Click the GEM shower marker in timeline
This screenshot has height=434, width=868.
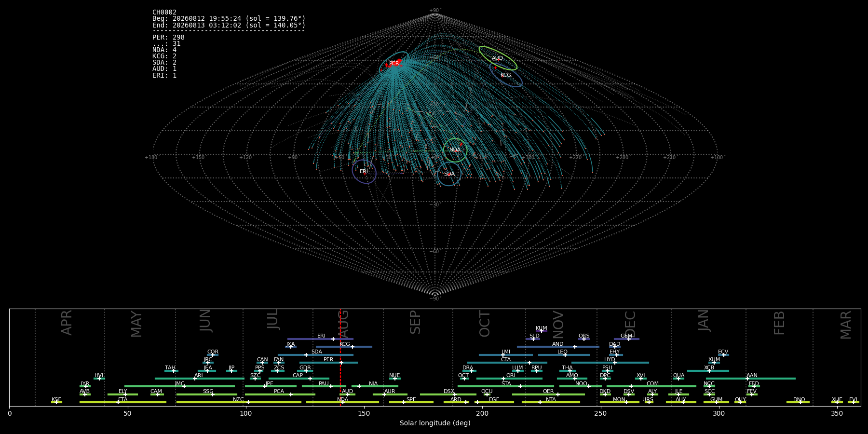click(628, 339)
